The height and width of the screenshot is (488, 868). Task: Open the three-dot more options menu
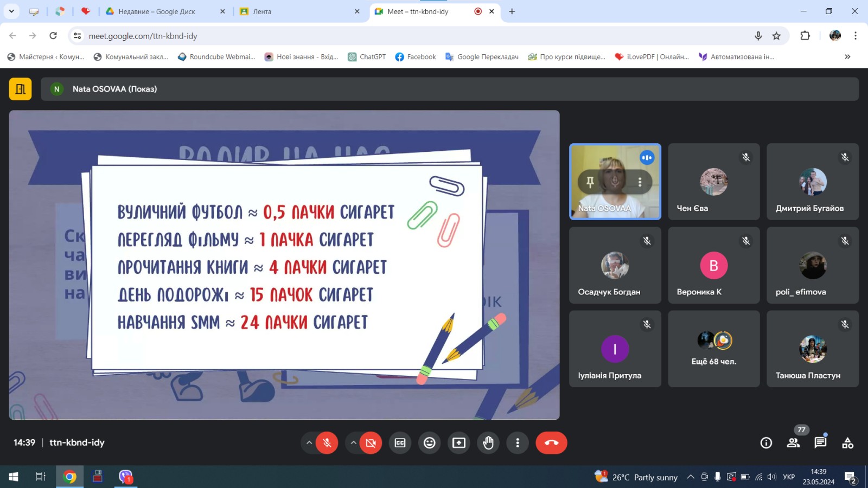(518, 443)
